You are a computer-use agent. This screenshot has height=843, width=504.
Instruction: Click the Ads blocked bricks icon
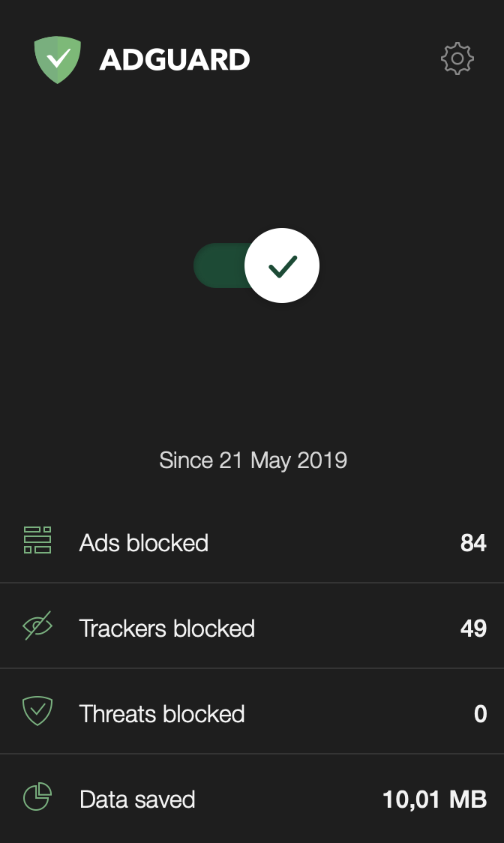click(x=37, y=541)
